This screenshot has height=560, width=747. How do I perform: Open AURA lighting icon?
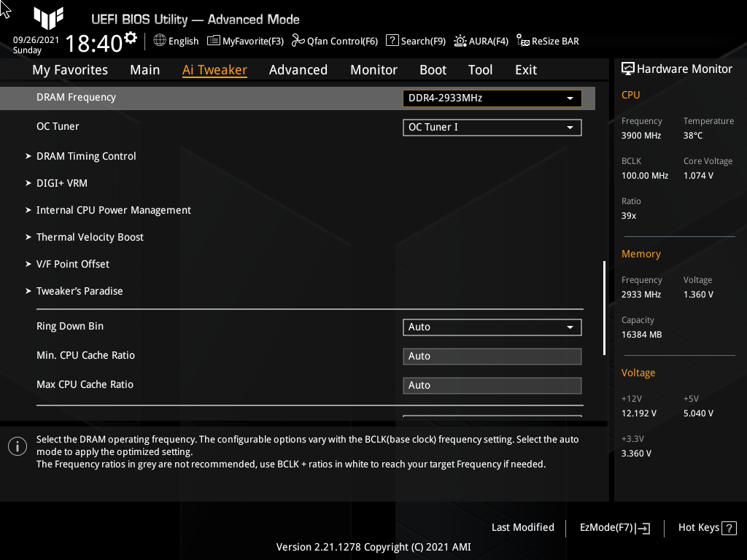click(x=460, y=41)
